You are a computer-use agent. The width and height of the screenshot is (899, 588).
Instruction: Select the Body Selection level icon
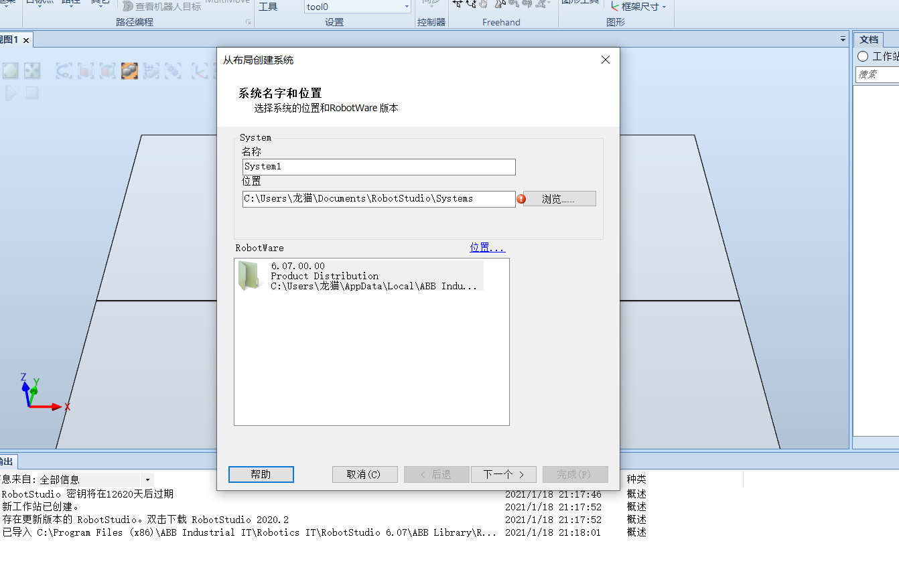coord(107,71)
